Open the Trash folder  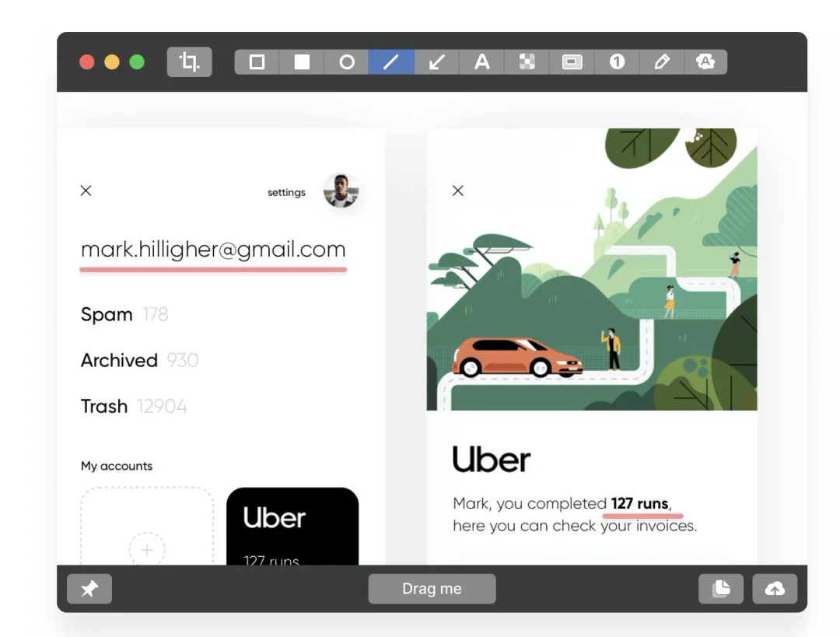[134, 406]
